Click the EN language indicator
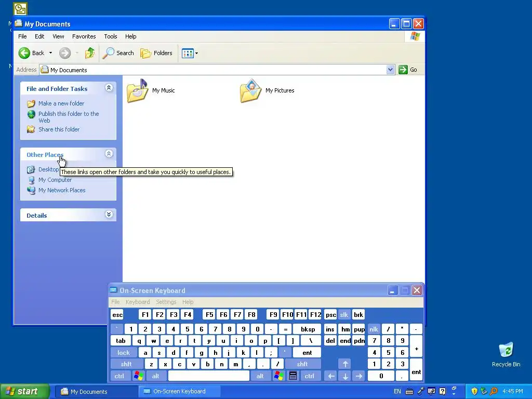 (x=397, y=392)
